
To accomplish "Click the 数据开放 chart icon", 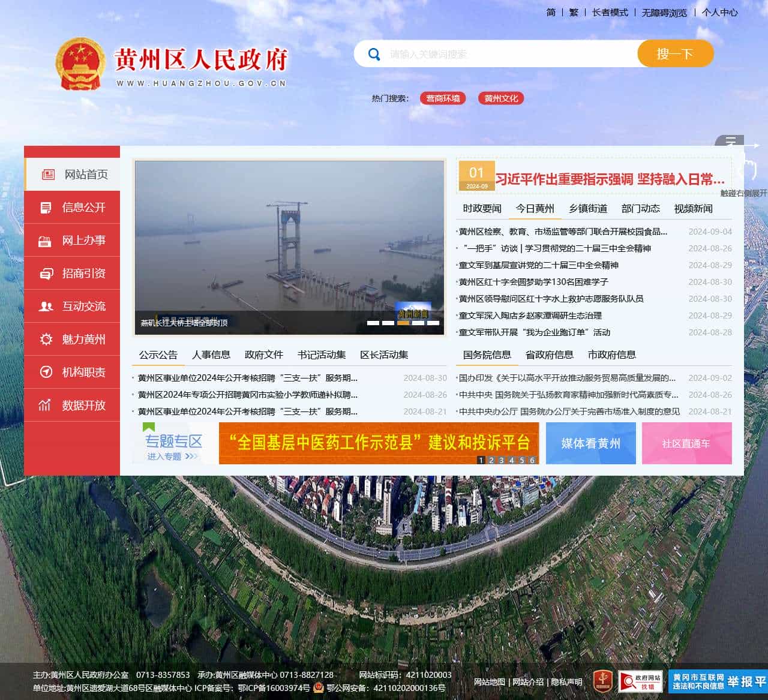I will click(45, 405).
